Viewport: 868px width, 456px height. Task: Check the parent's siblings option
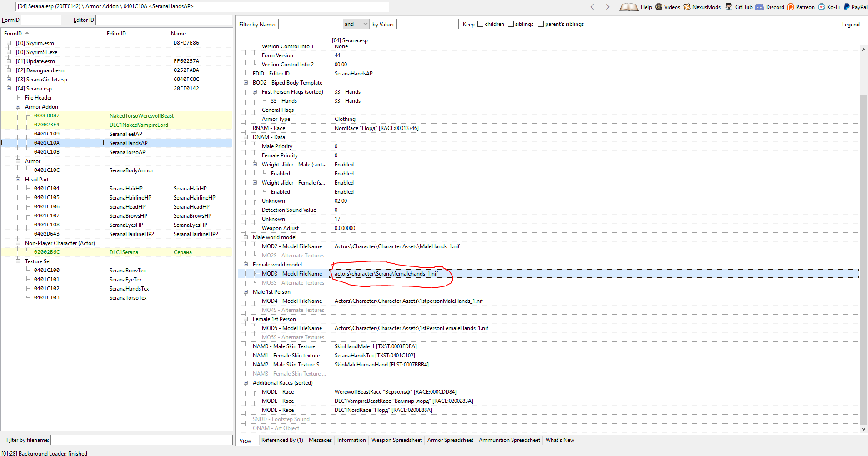[x=541, y=24]
